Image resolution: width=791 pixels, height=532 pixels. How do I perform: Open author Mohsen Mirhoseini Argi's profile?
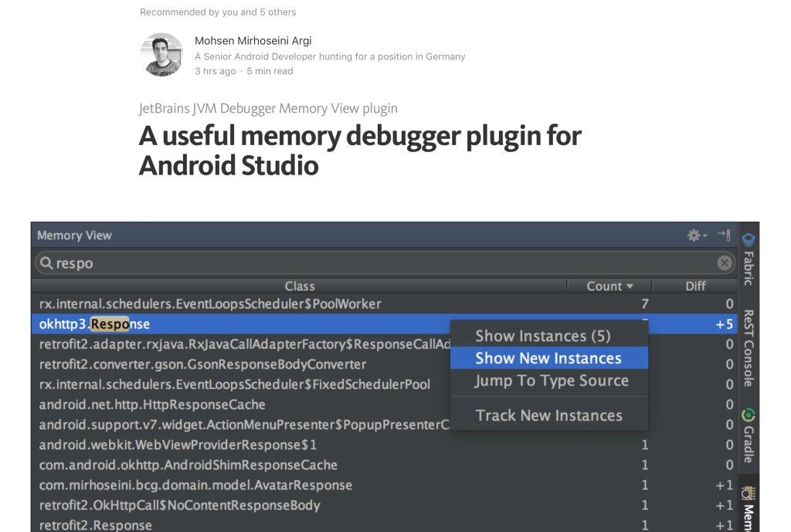[x=253, y=40]
